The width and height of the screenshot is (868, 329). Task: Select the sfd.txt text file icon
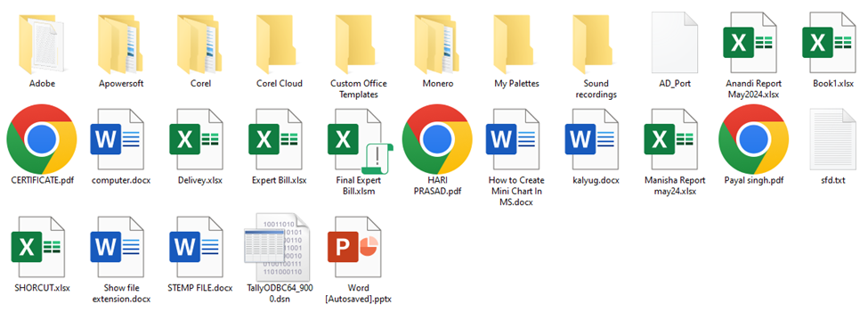coord(833,139)
